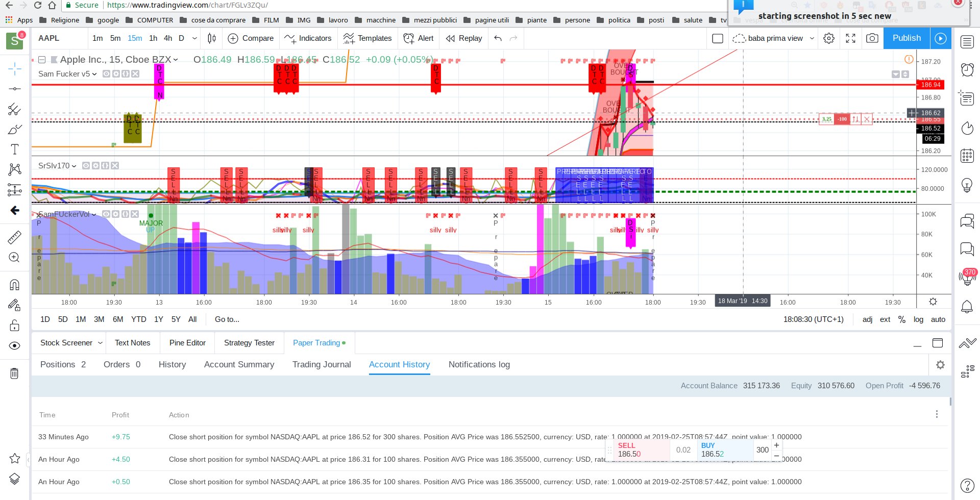Image resolution: width=980 pixels, height=500 pixels.
Task: Open the indicator Templates menu
Action: (367, 38)
